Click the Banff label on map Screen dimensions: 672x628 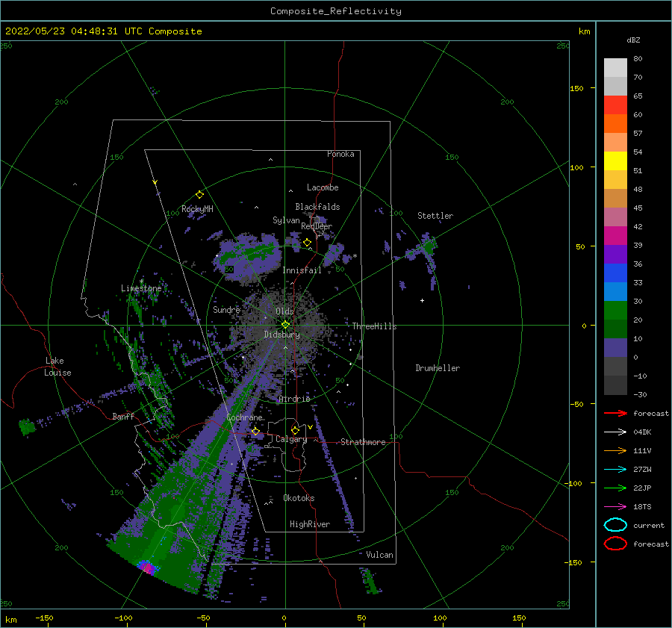point(123,416)
